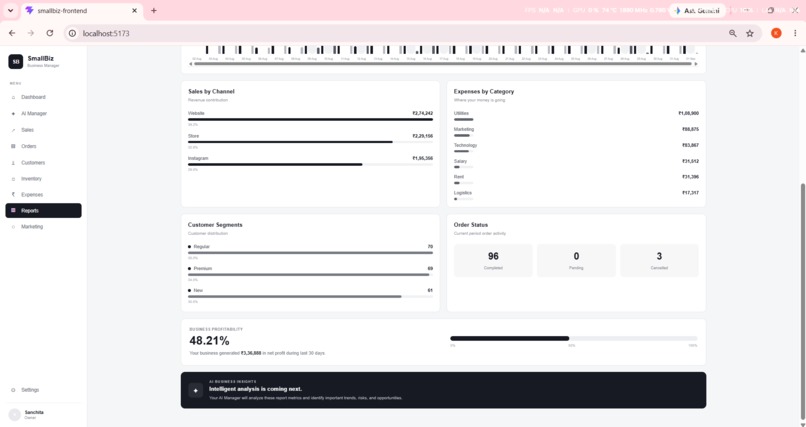Click the Reports icon in sidebar

pos(13,211)
